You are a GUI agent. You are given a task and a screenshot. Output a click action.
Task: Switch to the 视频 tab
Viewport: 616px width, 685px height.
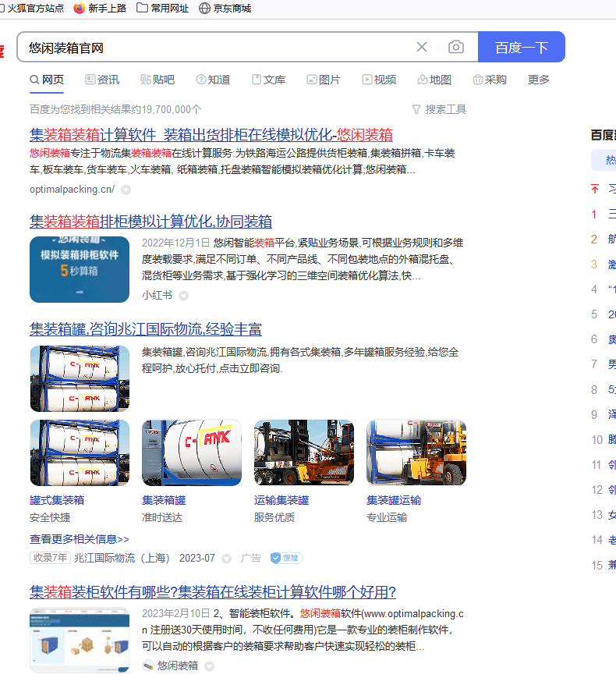(379, 80)
